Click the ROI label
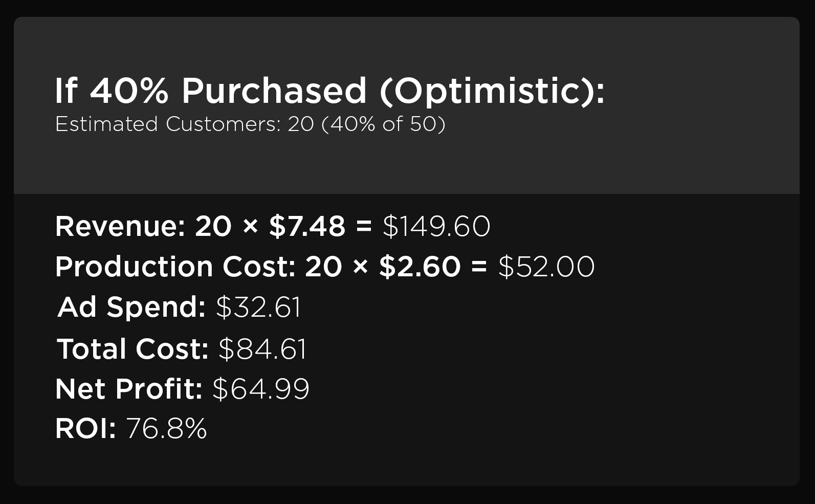Screen dimensions: 815x504 coord(85,429)
